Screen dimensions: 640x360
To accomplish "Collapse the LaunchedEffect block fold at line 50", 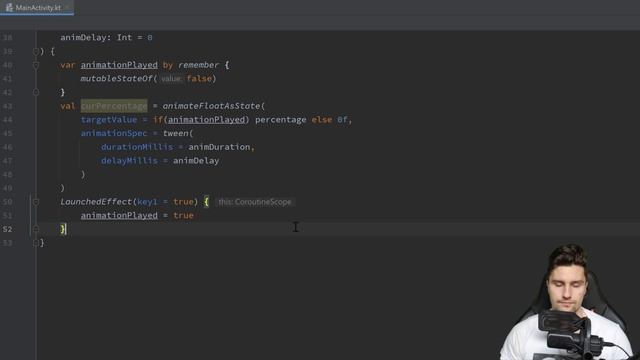I will [x=36, y=202].
